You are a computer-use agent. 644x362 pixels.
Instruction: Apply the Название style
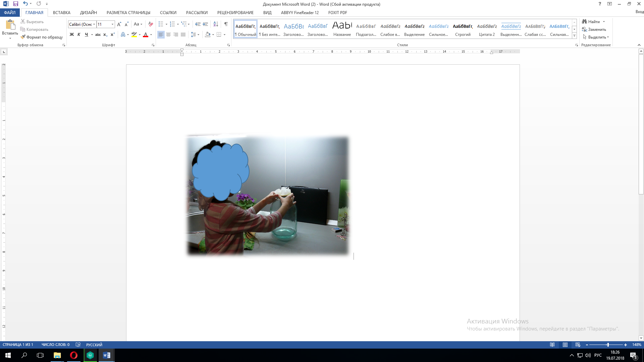(342, 29)
